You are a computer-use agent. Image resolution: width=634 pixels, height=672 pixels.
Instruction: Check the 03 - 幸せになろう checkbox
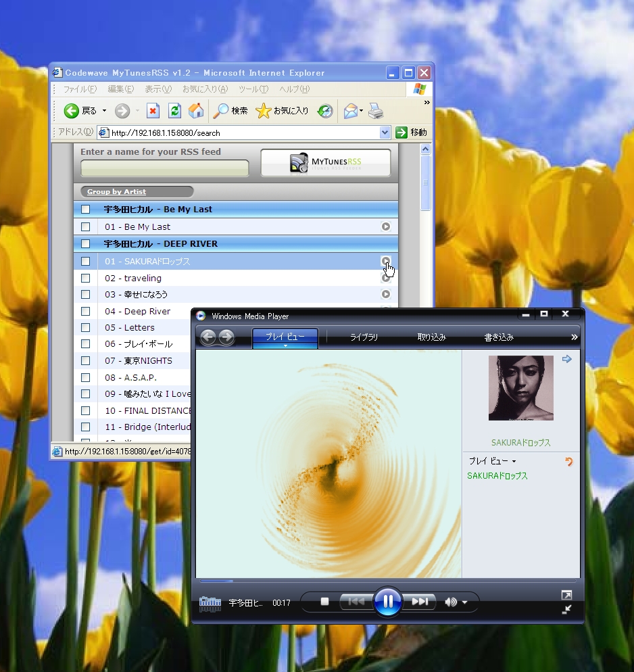coord(86,295)
